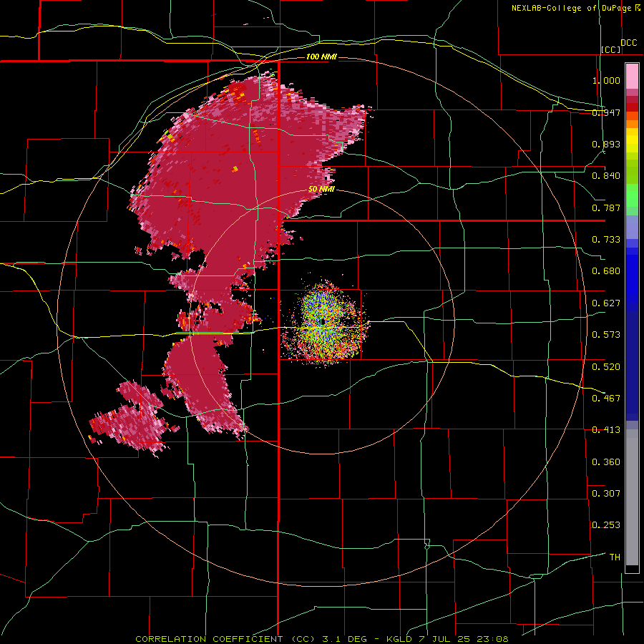Click the bright green band of color bar

[x=632, y=195]
